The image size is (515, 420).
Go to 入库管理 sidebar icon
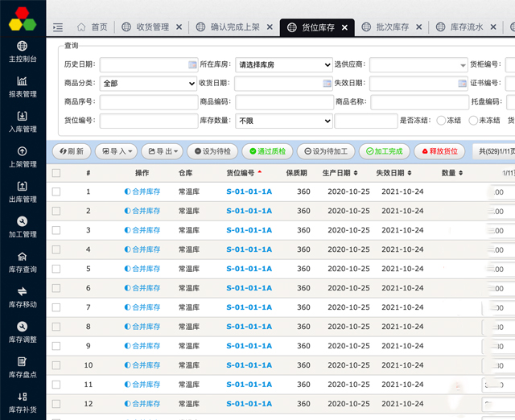(23, 122)
